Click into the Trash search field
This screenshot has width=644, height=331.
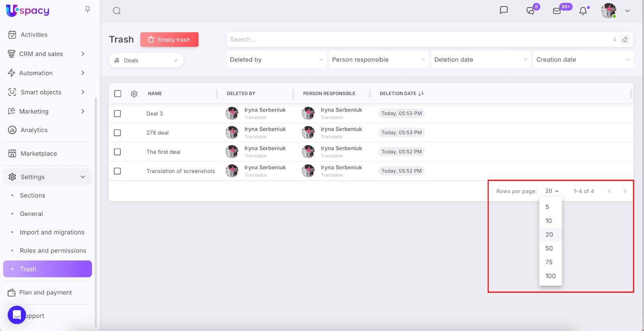click(x=419, y=39)
